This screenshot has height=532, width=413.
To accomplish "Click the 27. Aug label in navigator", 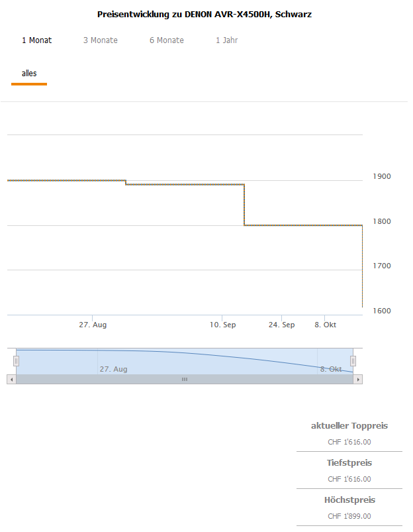I will [x=113, y=369].
